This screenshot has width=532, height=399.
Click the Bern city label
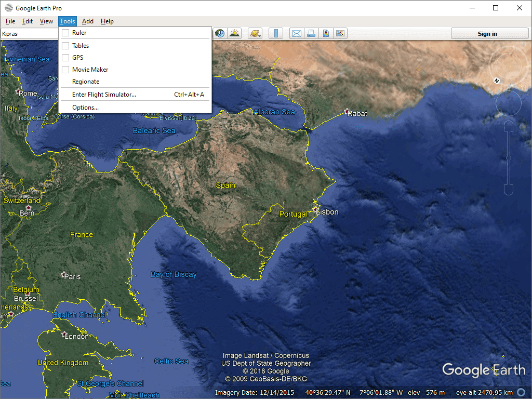(x=27, y=213)
